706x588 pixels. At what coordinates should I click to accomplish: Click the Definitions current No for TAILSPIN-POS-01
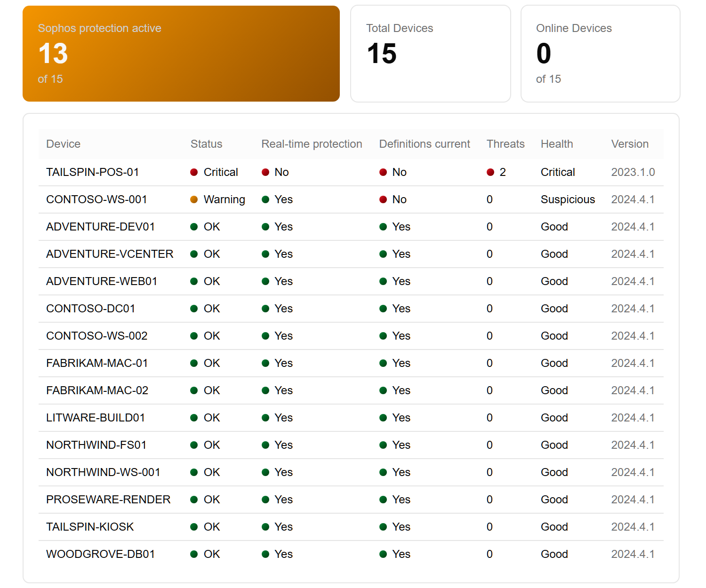coord(393,172)
